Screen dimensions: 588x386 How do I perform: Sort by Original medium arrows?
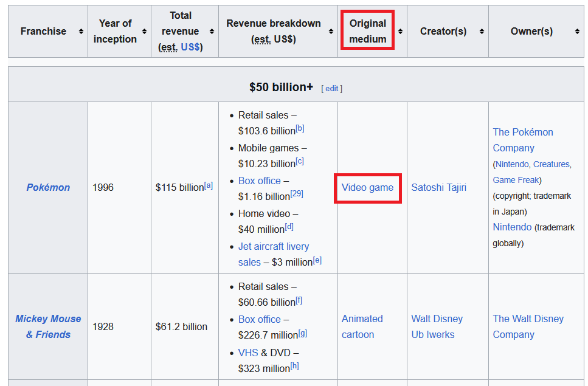pos(401,32)
